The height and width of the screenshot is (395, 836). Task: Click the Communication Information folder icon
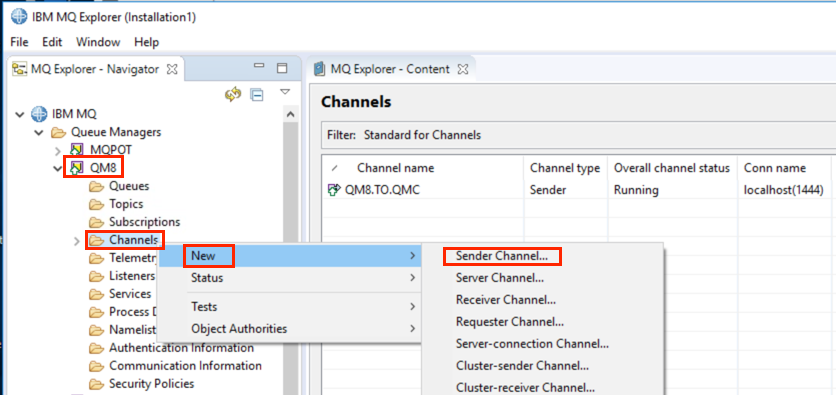pyautogui.click(x=96, y=366)
